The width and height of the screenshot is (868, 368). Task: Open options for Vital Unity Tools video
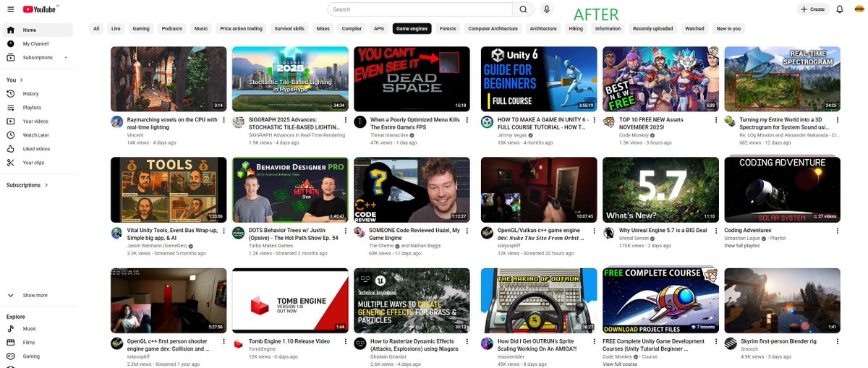pos(224,231)
